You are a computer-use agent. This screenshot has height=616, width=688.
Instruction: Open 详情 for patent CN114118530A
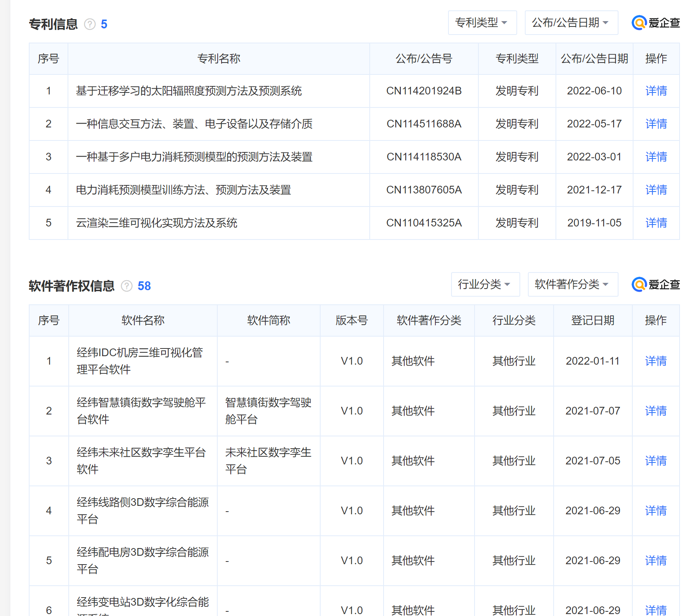(x=656, y=157)
